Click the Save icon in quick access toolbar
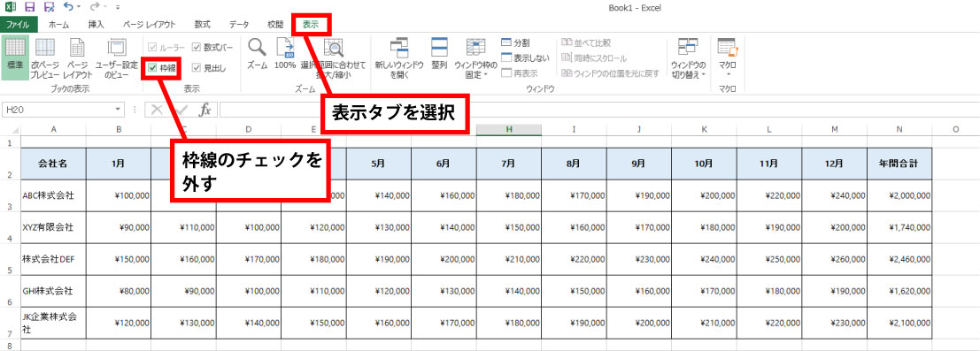 pyautogui.click(x=29, y=7)
